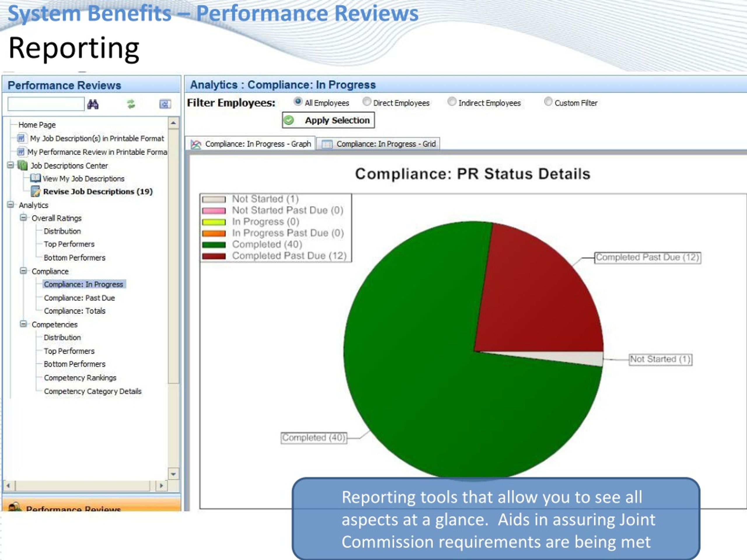Click the Word icon beside My Performance Review
Image resolution: width=747 pixels, height=560 pixels.
(21, 152)
